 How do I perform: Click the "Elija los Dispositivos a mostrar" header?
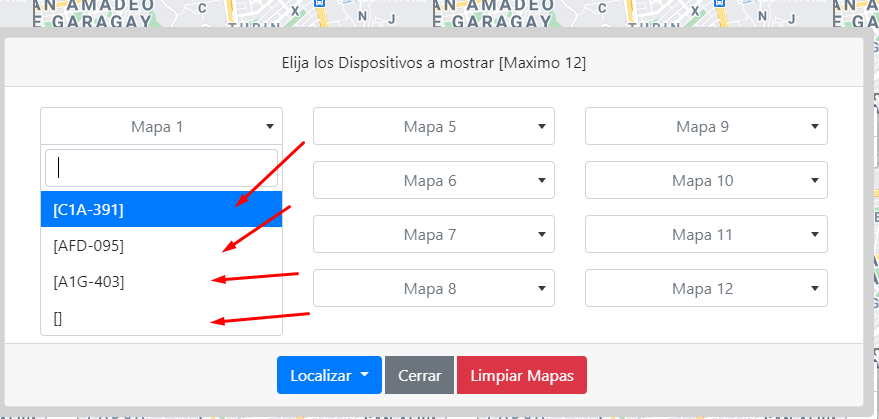click(434, 63)
